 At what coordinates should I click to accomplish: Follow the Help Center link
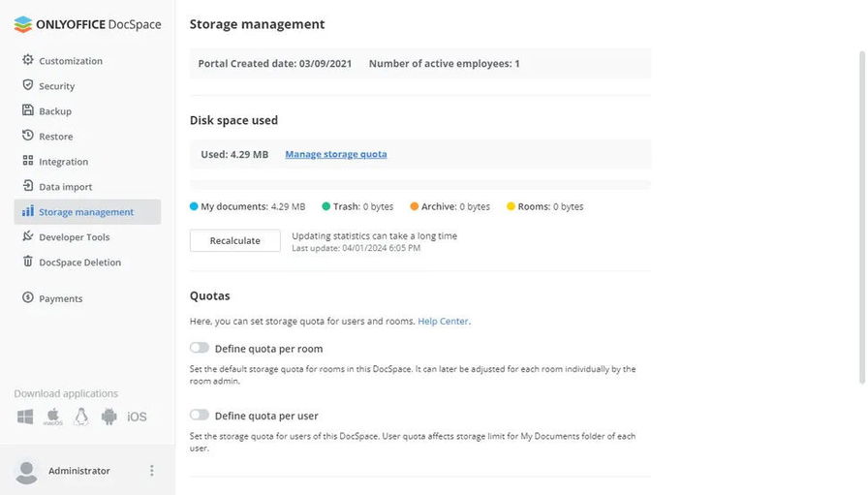click(x=443, y=321)
